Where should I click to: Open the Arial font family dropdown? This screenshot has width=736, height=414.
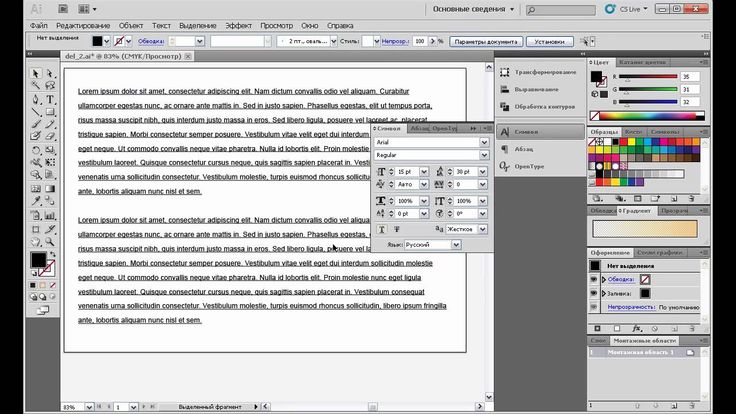click(x=484, y=142)
